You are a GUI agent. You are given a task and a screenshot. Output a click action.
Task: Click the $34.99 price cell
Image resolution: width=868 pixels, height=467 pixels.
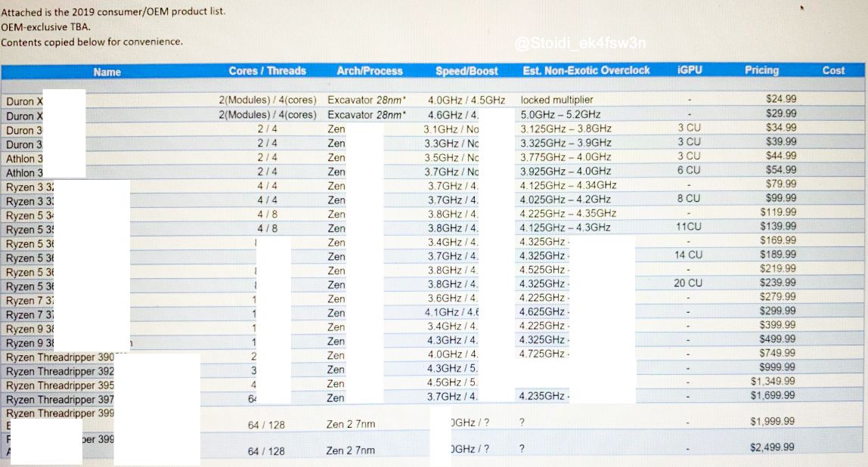click(781, 127)
